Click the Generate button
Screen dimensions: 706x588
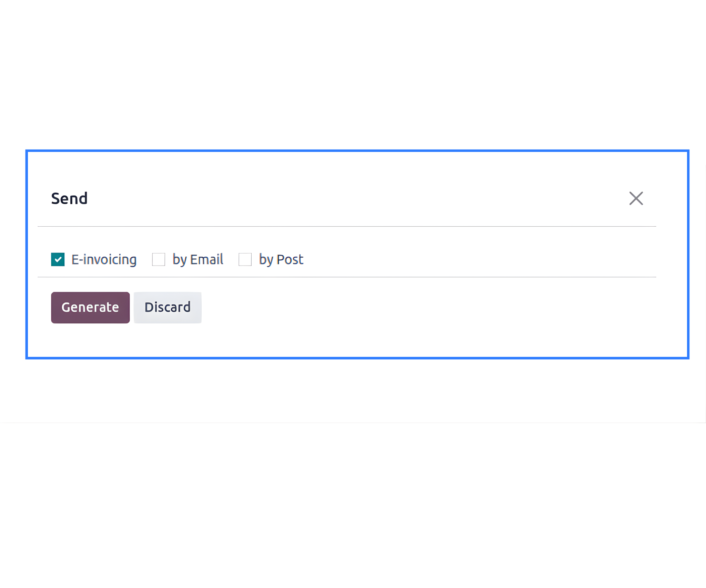coord(90,307)
